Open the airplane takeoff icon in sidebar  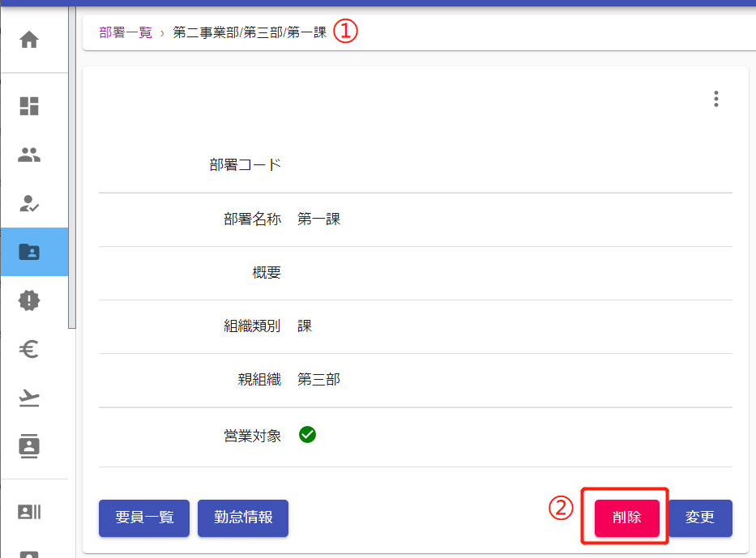click(29, 398)
